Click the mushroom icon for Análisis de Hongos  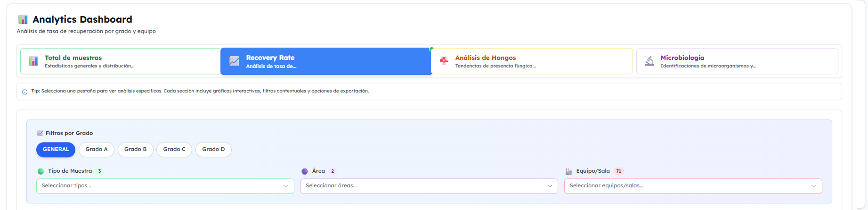444,61
